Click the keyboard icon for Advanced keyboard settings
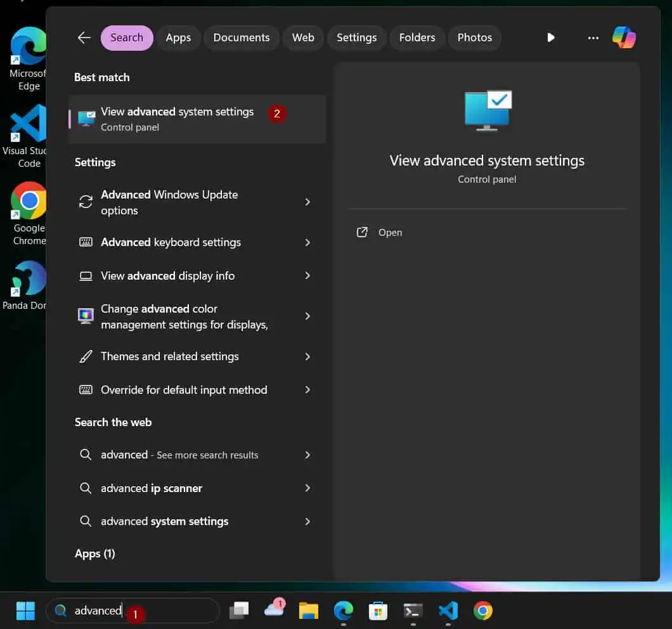This screenshot has height=629, width=672. click(86, 242)
